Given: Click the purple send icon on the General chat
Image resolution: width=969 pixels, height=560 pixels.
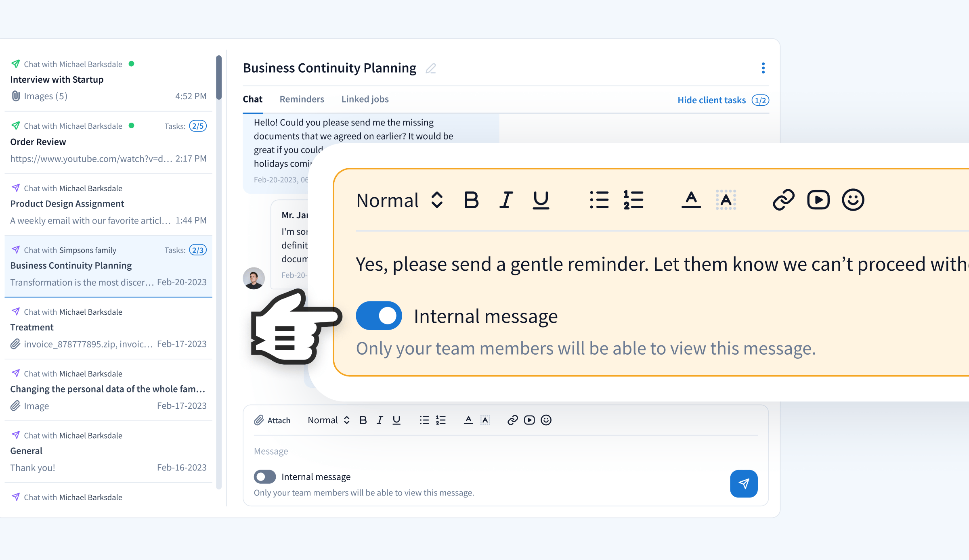Looking at the screenshot, I should pos(16,435).
